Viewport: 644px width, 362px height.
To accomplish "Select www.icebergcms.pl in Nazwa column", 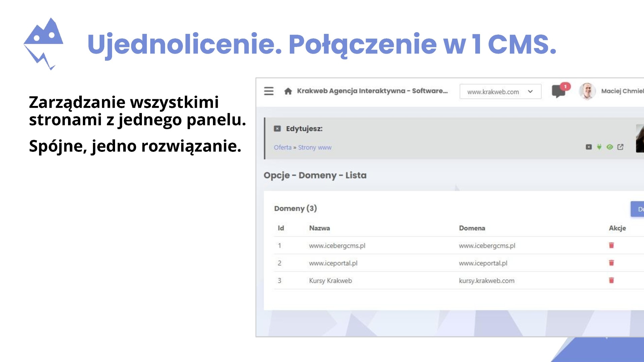I will pyautogui.click(x=337, y=246).
